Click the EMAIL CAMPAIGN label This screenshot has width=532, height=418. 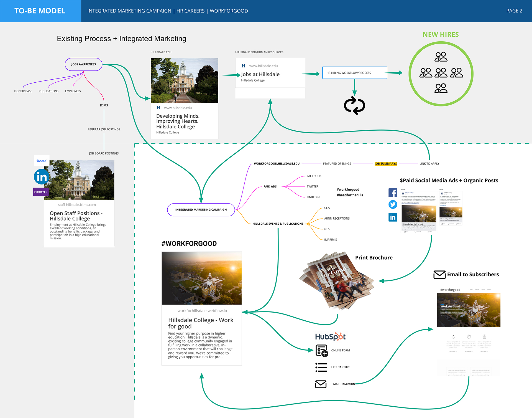pyautogui.click(x=343, y=384)
